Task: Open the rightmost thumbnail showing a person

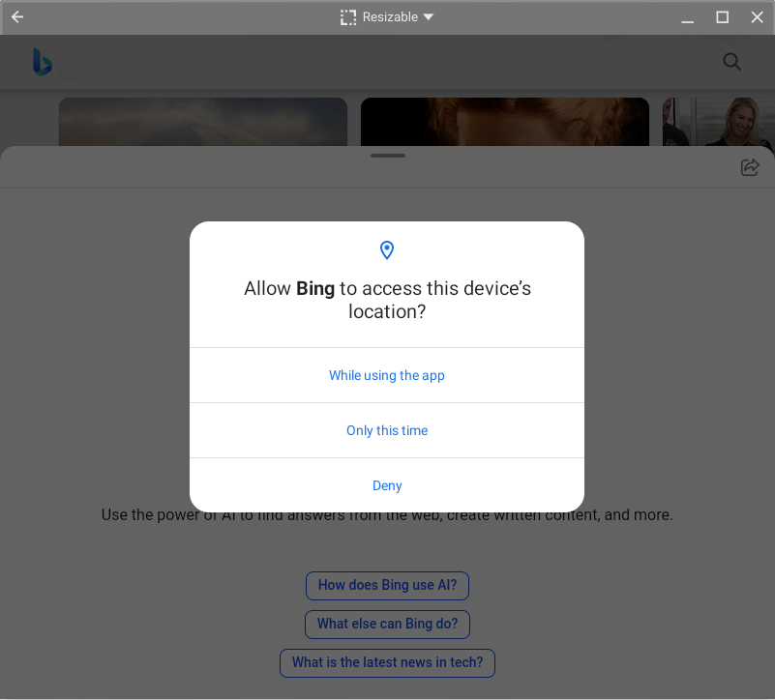Action: (x=721, y=118)
